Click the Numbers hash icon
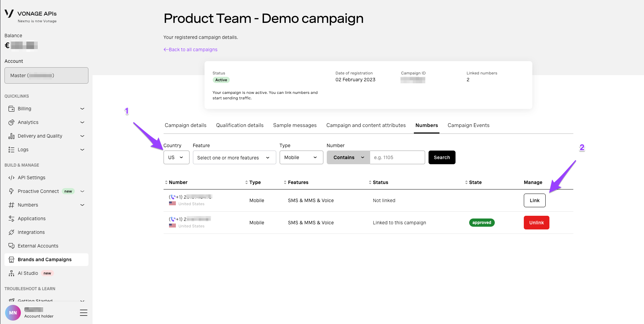Image resolution: width=644 pixels, height=324 pixels. coord(11,205)
